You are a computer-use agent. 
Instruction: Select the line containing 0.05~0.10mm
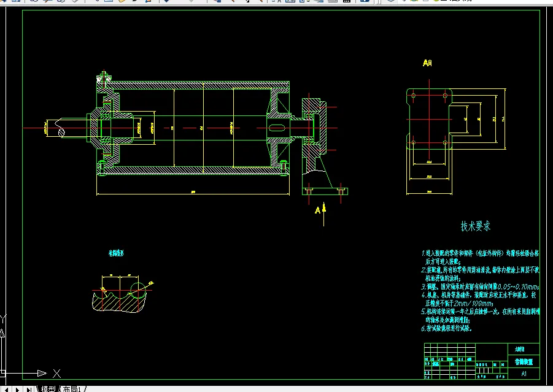click(480, 286)
